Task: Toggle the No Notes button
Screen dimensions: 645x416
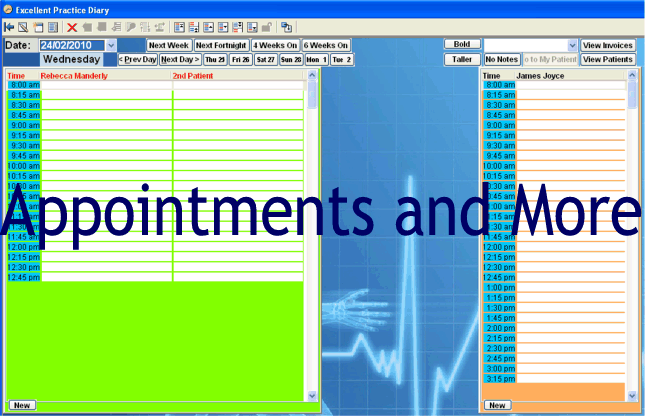Action: (x=501, y=60)
